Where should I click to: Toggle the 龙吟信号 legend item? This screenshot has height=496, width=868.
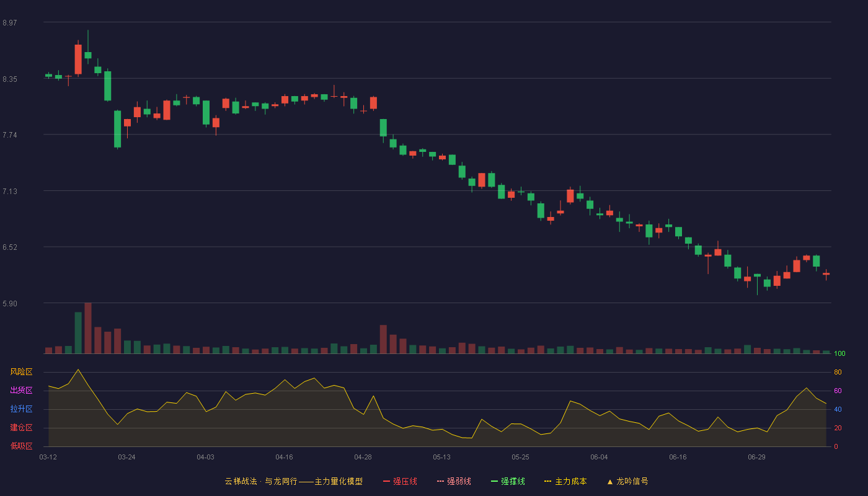[627, 481]
